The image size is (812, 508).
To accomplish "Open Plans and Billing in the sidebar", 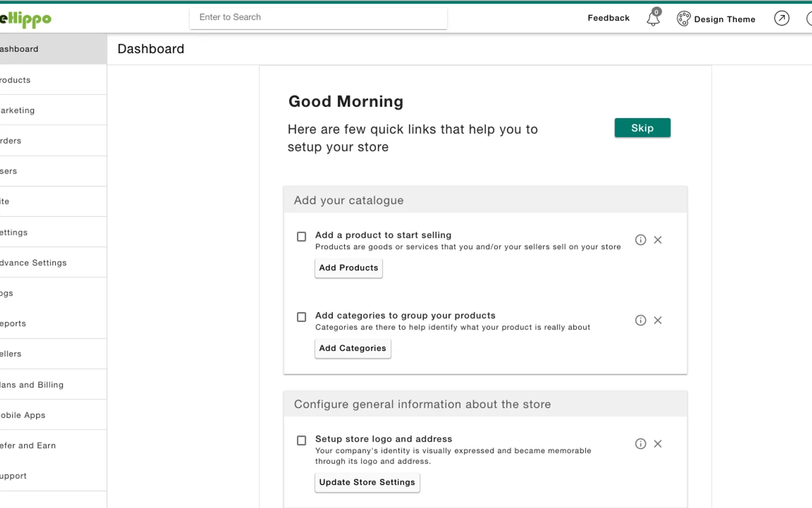I will (x=53, y=385).
